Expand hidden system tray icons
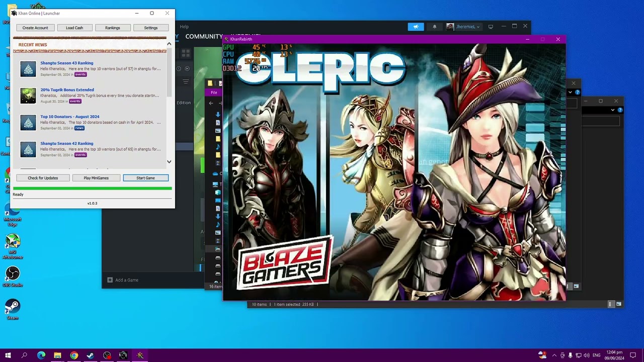This screenshot has height=362, width=644. (554, 355)
